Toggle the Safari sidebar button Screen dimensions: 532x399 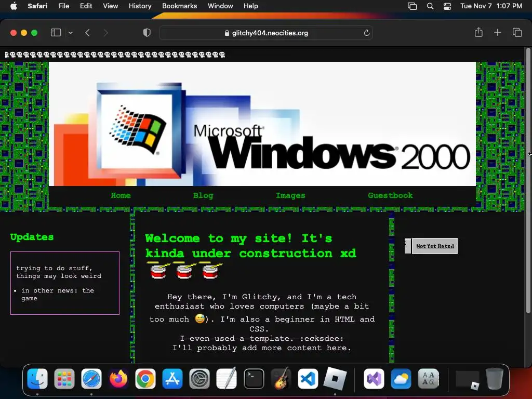56,33
